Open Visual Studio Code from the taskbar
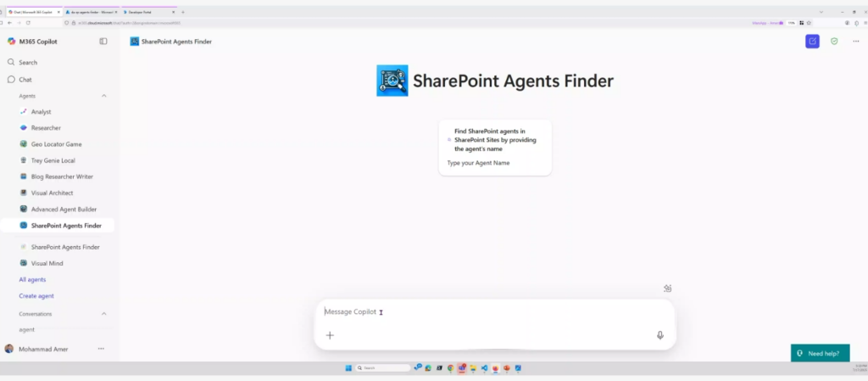 [484, 367]
